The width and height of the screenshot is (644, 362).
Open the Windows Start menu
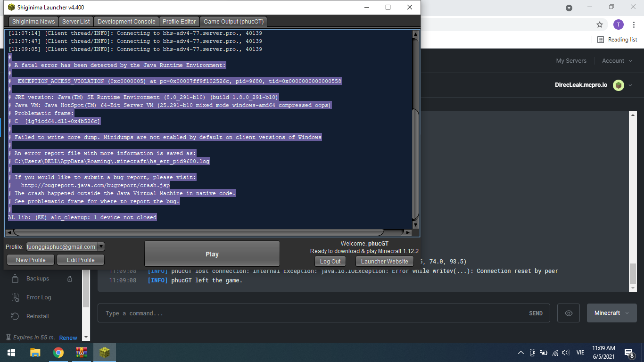click(x=11, y=353)
